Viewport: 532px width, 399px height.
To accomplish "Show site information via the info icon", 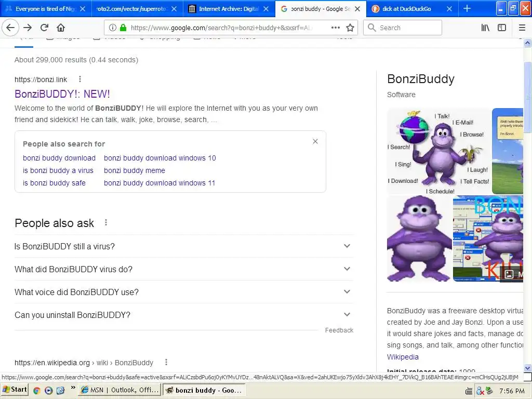I will (x=112, y=28).
